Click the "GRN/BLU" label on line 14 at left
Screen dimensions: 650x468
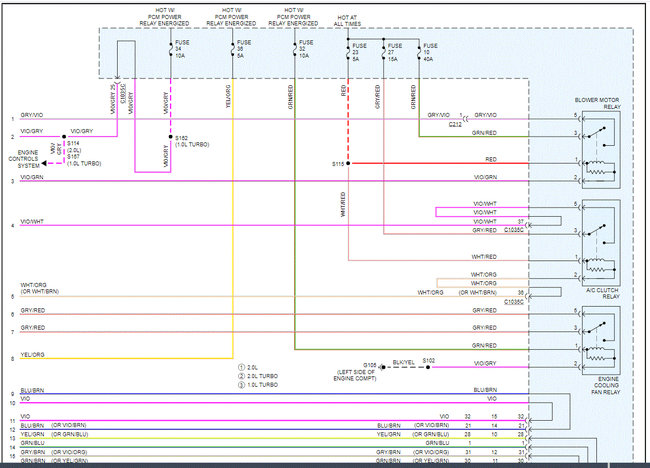pyautogui.click(x=32, y=443)
